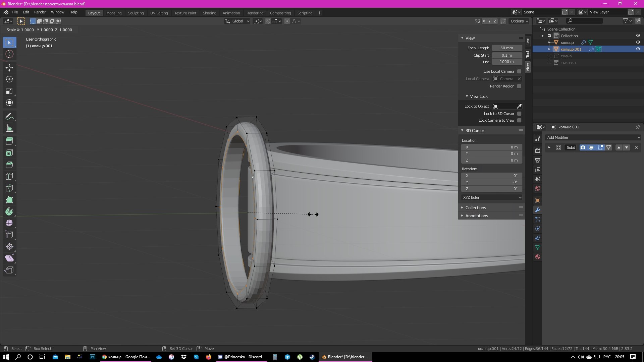This screenshot has height=362, width=644.
Task: Open the Item sidebar tab
Action: (x=528, y=42)
